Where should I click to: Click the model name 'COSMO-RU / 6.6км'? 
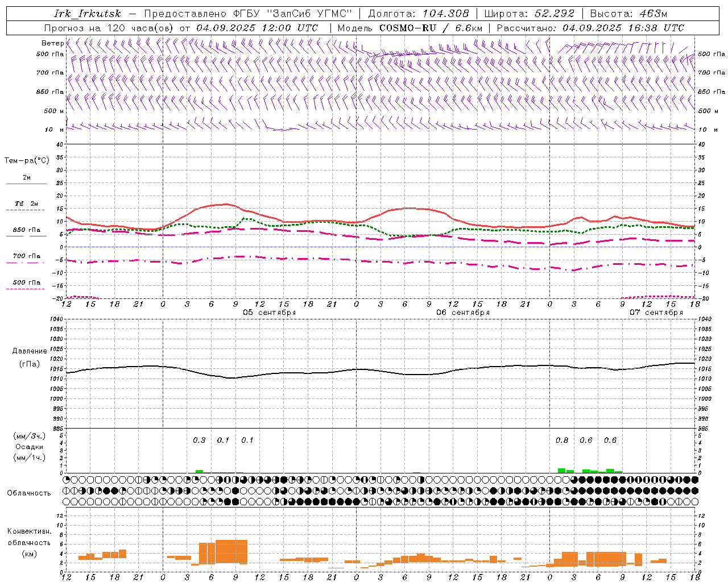pyautogui.click(x=431, y=28)
